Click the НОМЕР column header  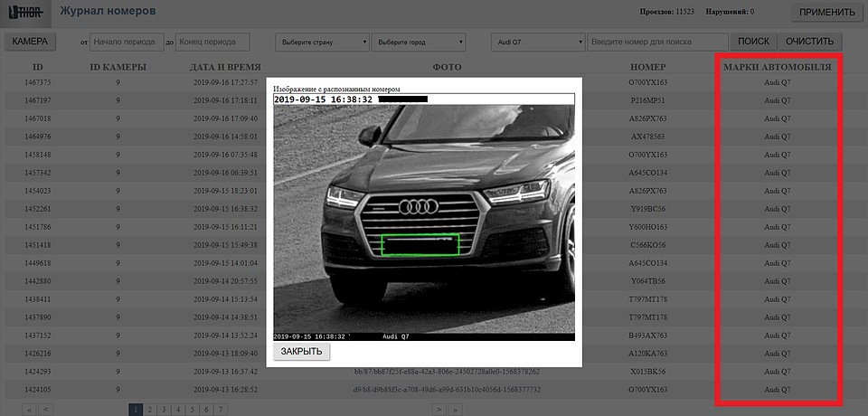(x=647, y=67)
